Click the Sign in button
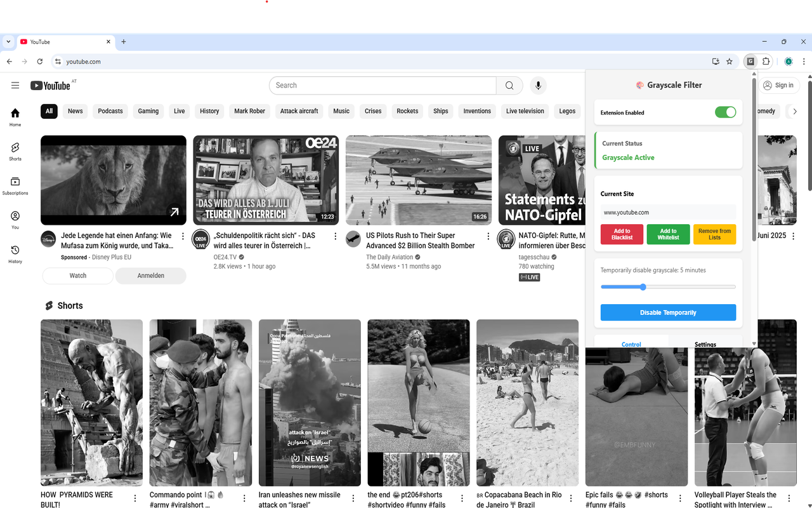812x508 pixels. point(778,86)
